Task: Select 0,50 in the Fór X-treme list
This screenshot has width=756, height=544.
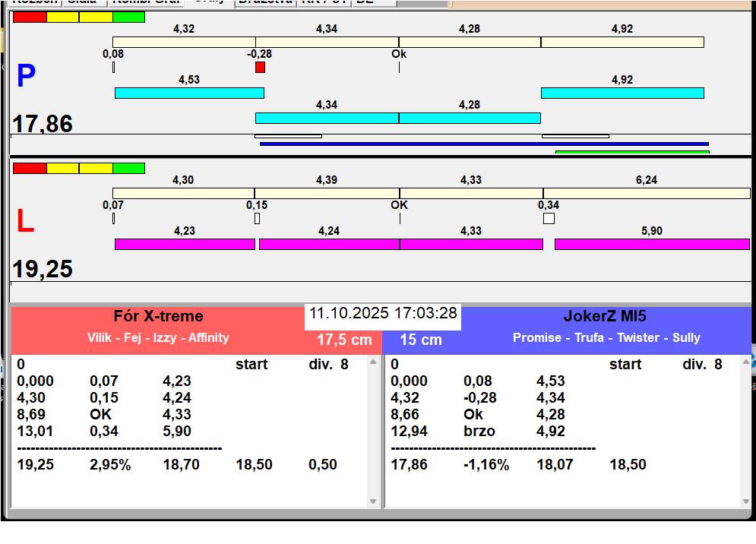Action: 323,465
